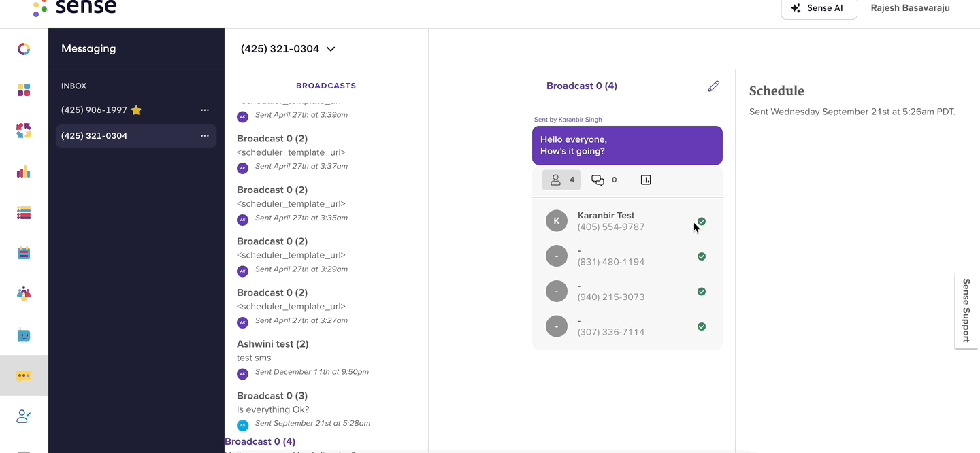Image resolution: width=980 pixels, height=453 pixels.
Task: Open the bar chart analytics icon in sidebar
Action: click(x=24, y=171)
